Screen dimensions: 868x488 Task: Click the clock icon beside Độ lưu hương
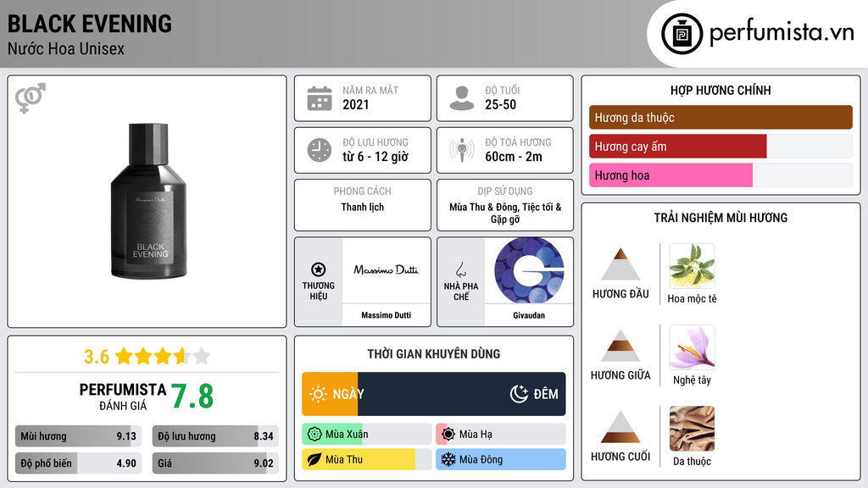click(320, 150)
